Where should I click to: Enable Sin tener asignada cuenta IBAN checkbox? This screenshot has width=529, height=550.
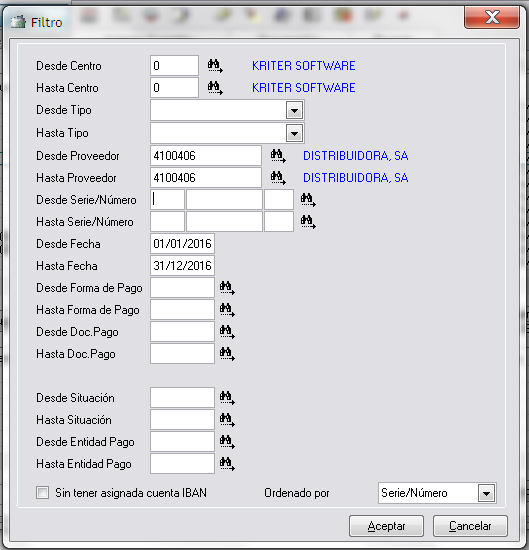pos(42,492)
